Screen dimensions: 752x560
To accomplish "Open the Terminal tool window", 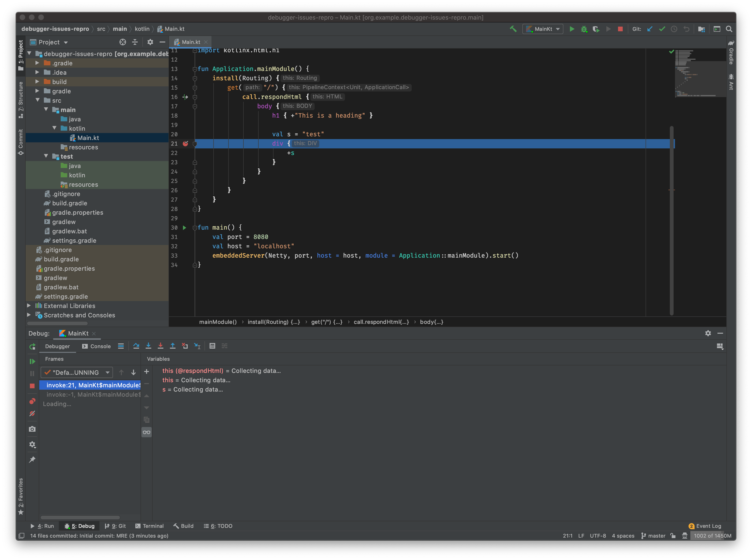I will tap(150, 526).
